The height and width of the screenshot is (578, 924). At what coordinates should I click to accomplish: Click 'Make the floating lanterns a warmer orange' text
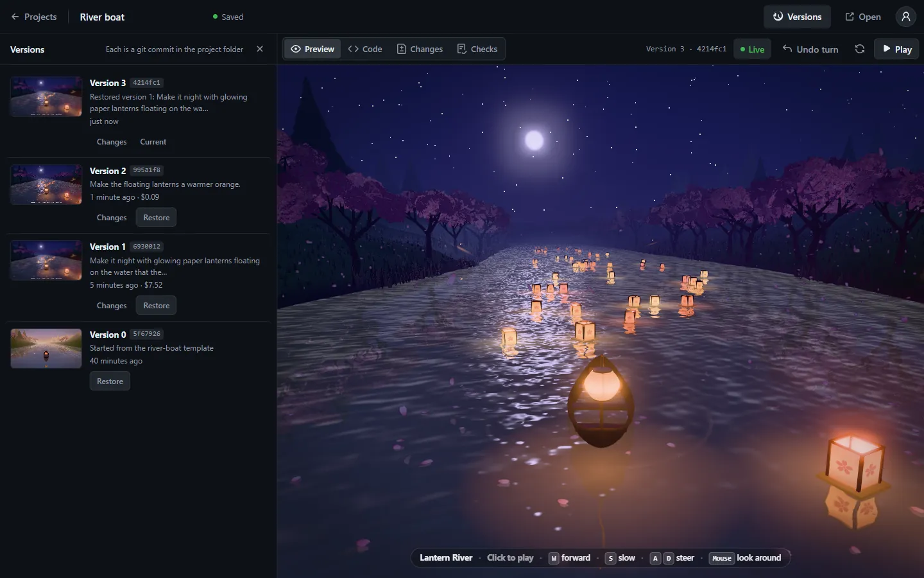pyautogui.click(x=165, y=184)
